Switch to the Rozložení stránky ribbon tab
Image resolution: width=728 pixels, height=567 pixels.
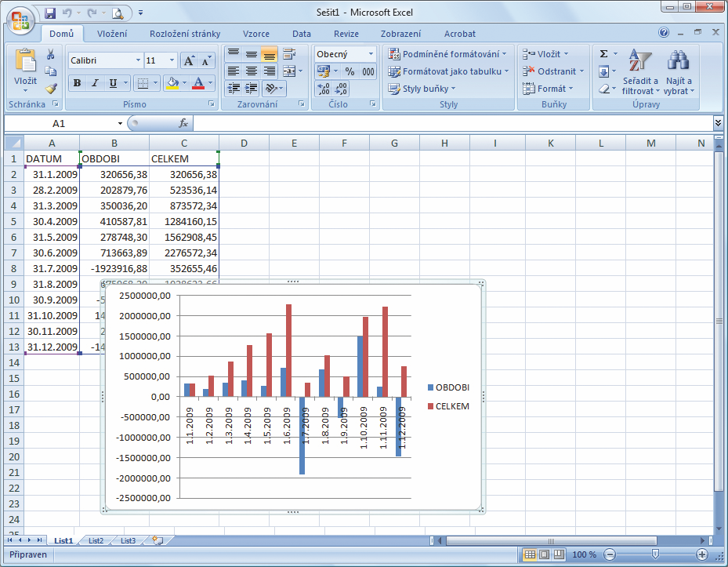185,34
